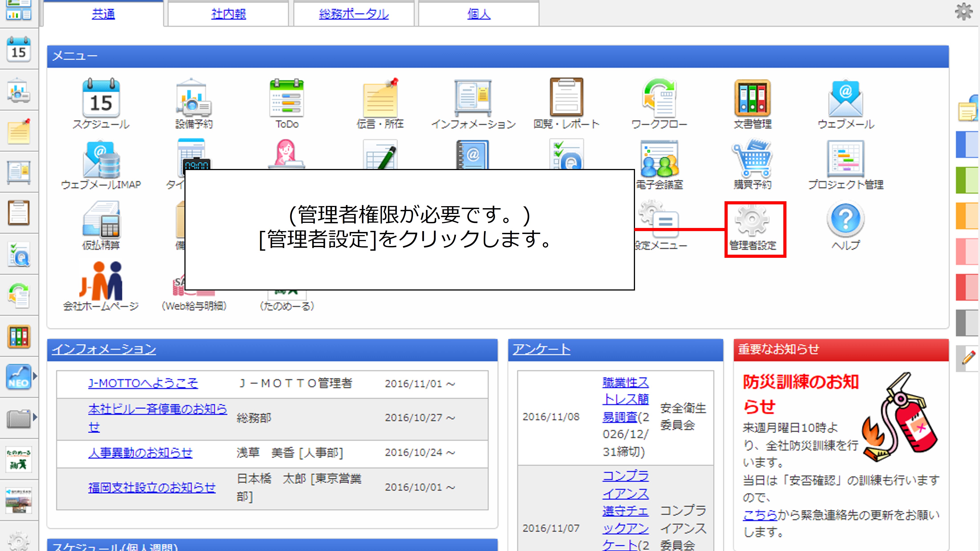Expand the arrow beside the NEO sidebar icon
Viewport: 980px width, 551px height.
tap(35, 376)
